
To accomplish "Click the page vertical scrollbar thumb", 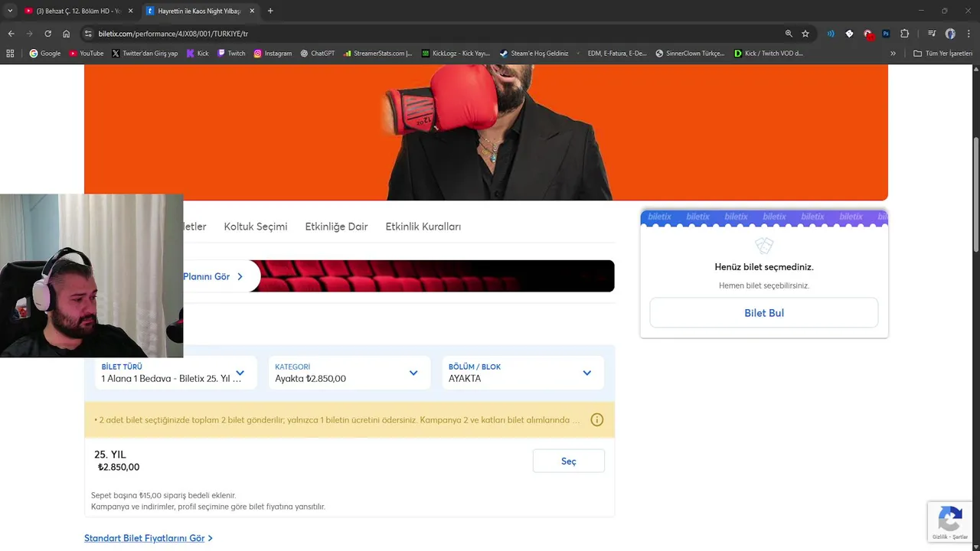I will 975,194.
